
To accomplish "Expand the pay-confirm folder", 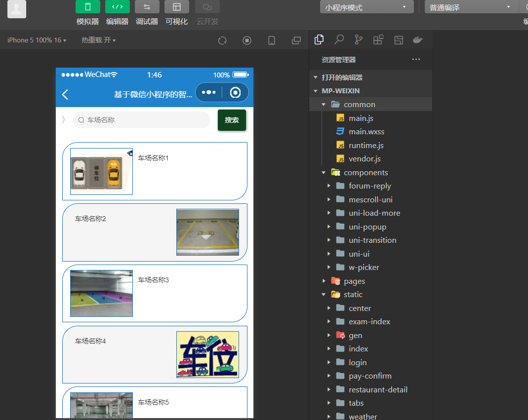I will [x=370, y=376].
